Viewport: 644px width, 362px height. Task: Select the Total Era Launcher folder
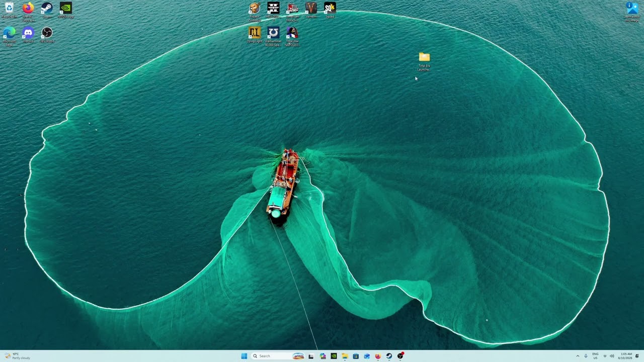coord(424,61)
